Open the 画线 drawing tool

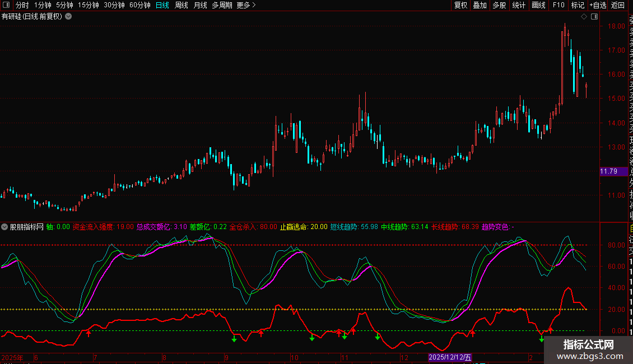(538, 5)
